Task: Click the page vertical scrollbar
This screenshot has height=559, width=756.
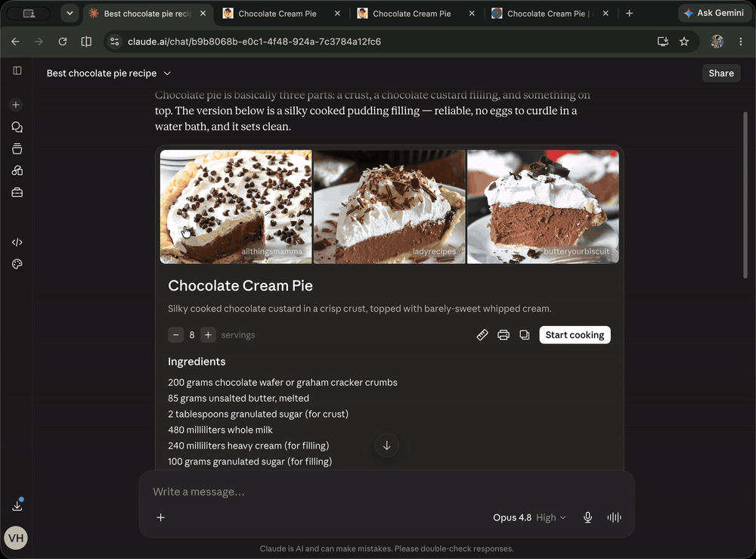Action: tap(745, 195)
